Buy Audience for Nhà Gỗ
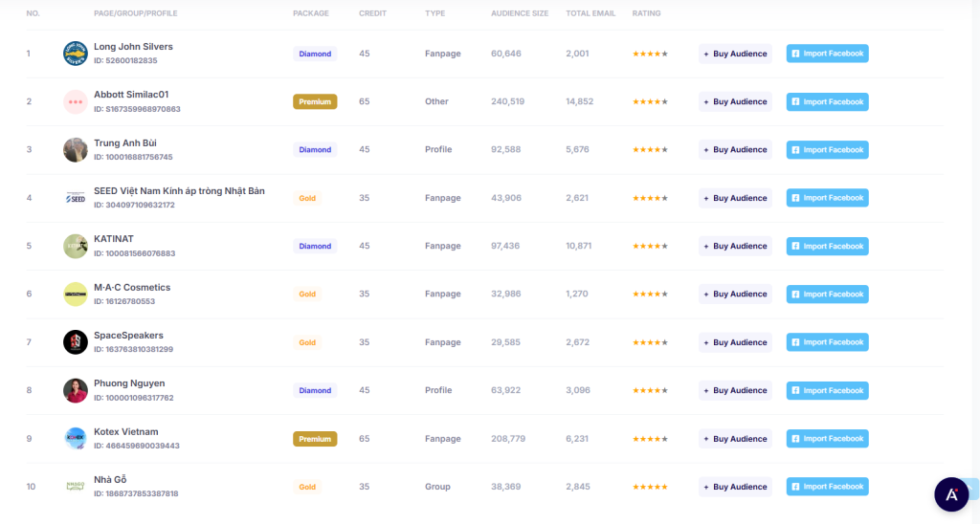Image resolution: width=980 pixels, height=524 pixels. click(735, 487)
